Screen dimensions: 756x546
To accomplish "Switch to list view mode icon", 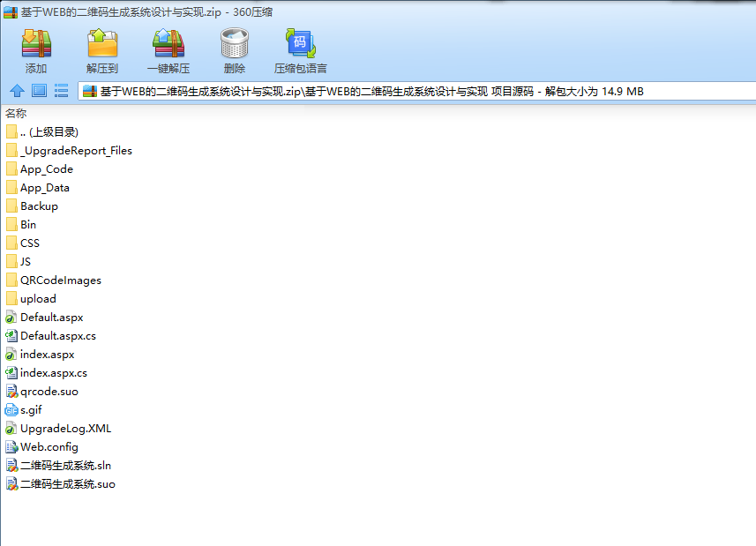I will [61, 91].
